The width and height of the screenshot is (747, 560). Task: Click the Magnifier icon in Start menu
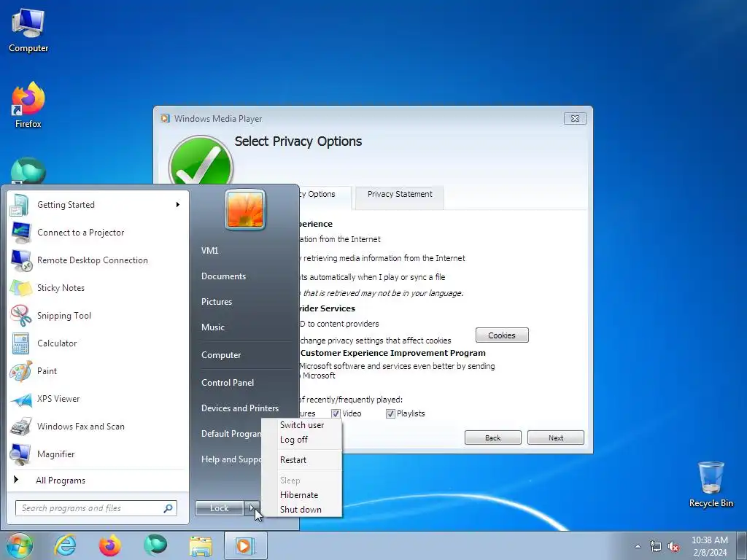pos(21,454)
